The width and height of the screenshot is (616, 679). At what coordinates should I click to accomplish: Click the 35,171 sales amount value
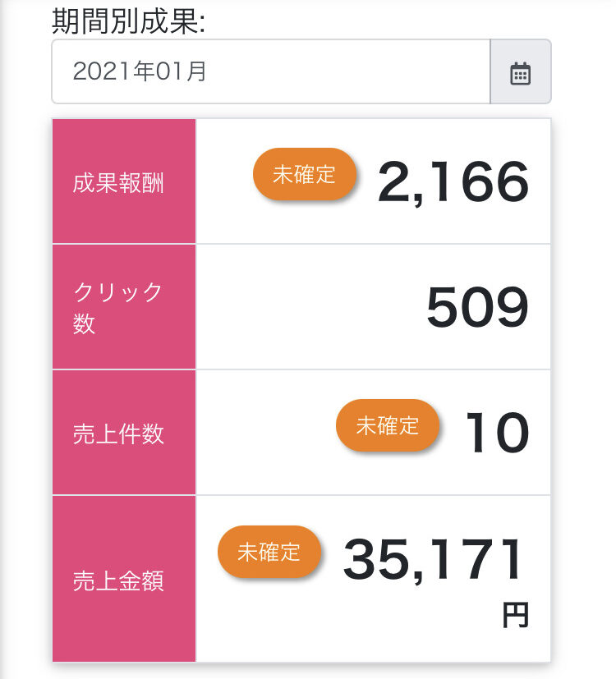click(x=432, y=559)
